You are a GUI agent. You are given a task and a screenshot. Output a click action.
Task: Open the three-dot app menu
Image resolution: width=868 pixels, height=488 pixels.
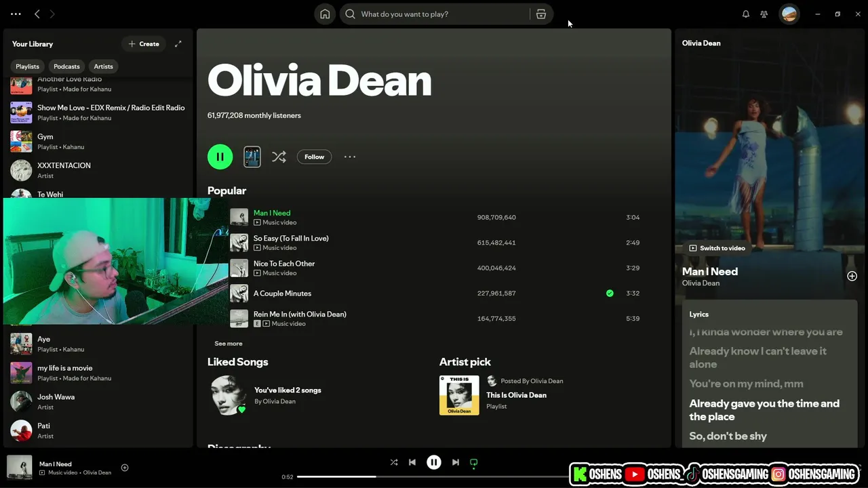click(16, 14)
